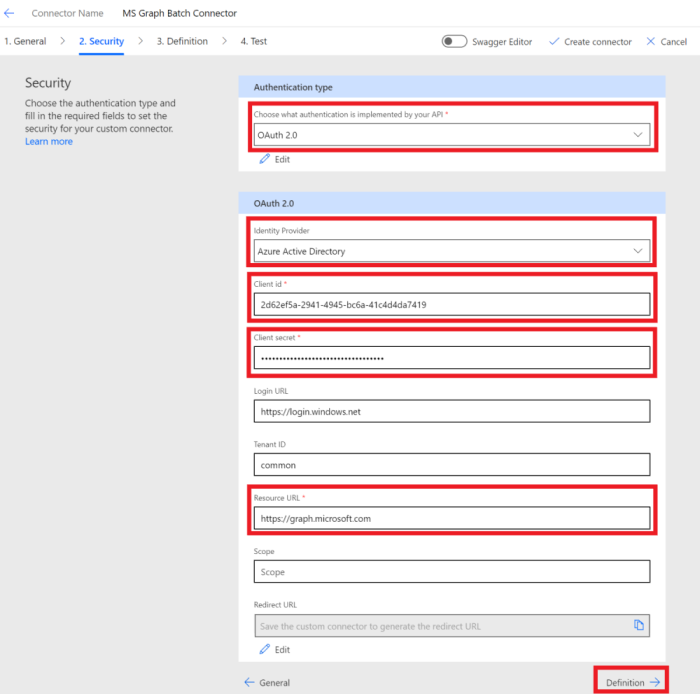Click the left arrow icon beside General

click(249, 682)
